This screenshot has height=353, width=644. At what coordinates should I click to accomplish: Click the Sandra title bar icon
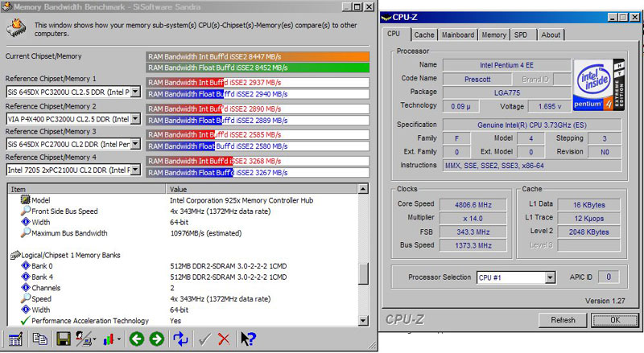pos(6,6)
